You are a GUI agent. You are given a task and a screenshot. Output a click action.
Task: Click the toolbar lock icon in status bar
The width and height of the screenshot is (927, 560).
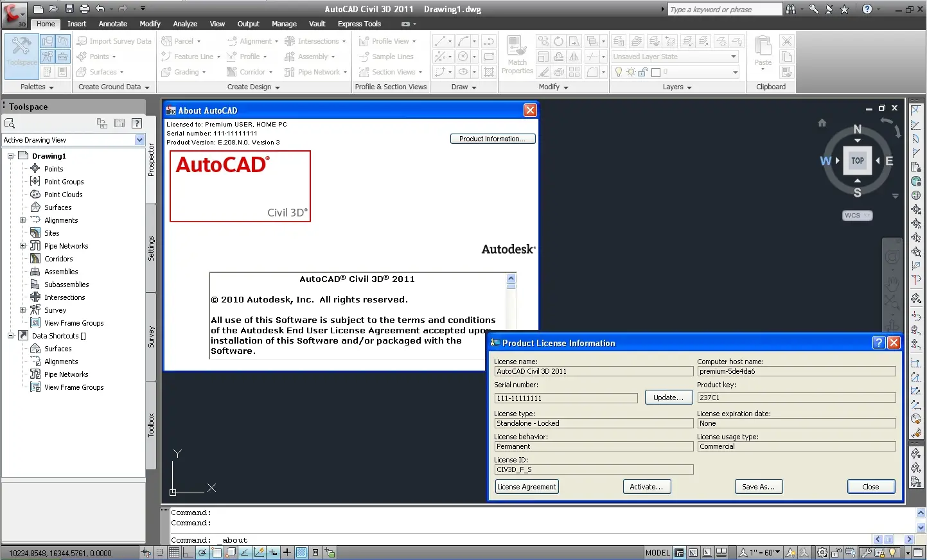pos(836,552)
